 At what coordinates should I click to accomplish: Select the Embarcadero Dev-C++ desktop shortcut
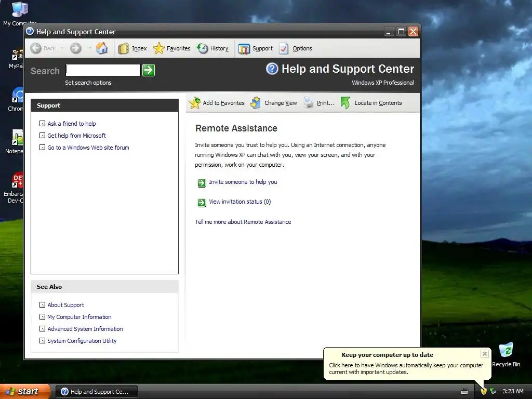(x=14, y=188)
